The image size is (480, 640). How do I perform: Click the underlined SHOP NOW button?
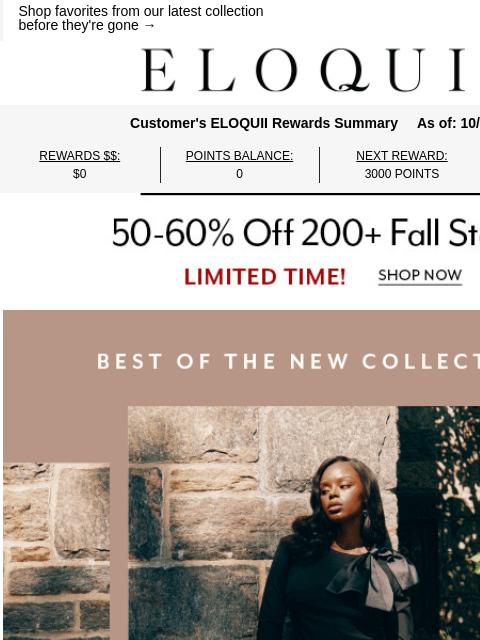[x=420, y=276]
